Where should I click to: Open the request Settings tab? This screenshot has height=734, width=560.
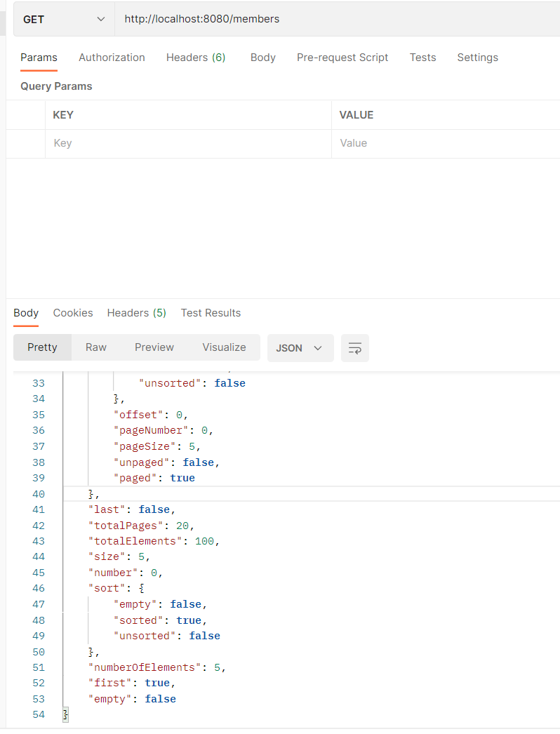[477, 58]
